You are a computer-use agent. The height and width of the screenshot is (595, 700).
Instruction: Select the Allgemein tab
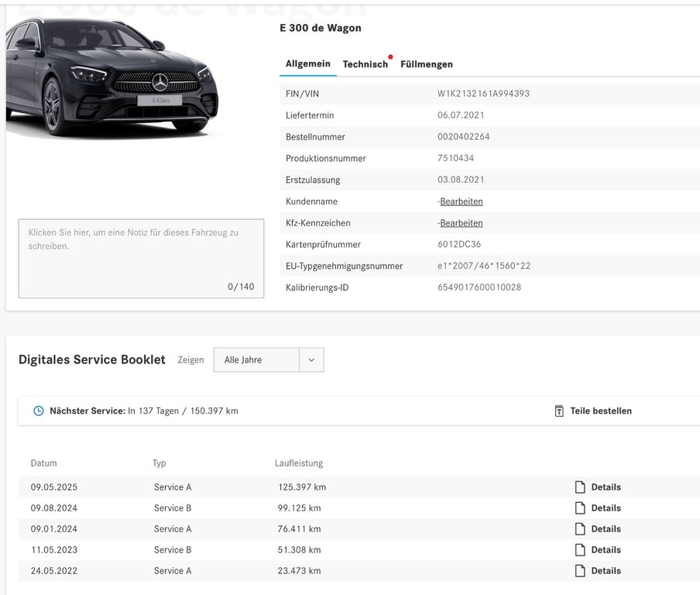(307, 64)
